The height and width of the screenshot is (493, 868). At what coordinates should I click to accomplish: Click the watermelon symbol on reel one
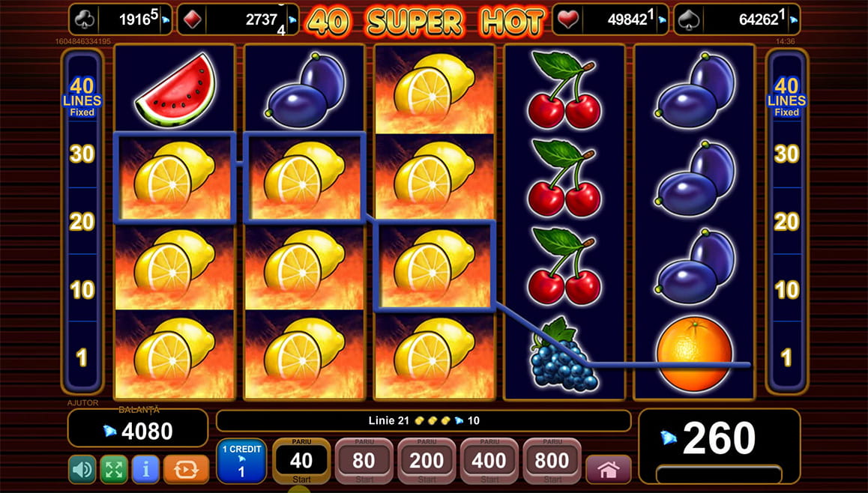[175, 89]
